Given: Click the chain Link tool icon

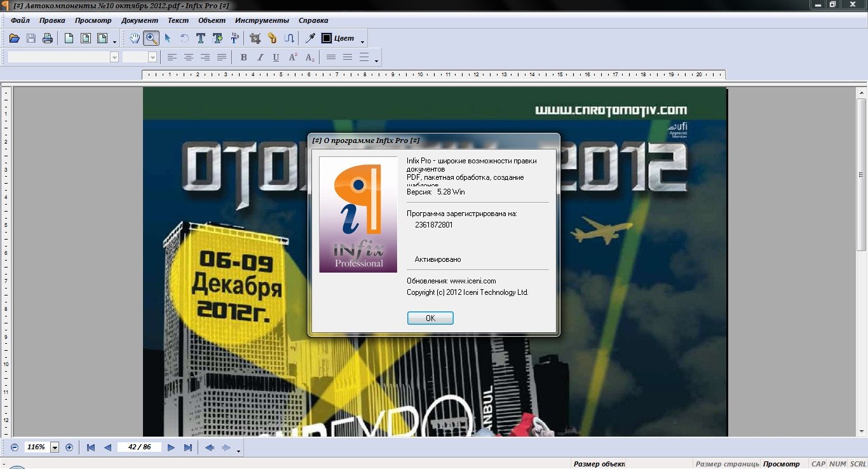Looking at the screenshot, I should pyautogui.click(x=272, y=38).
